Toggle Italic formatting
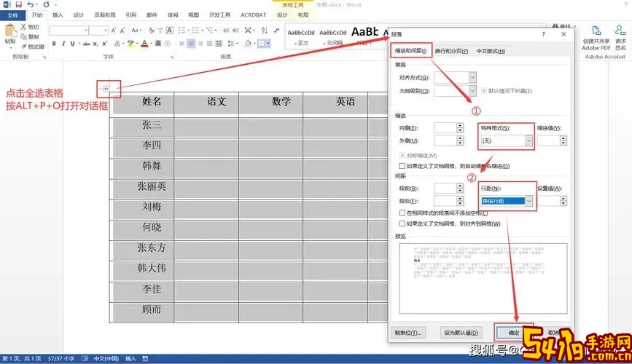The image size is (632, 364). click(63, 44)
